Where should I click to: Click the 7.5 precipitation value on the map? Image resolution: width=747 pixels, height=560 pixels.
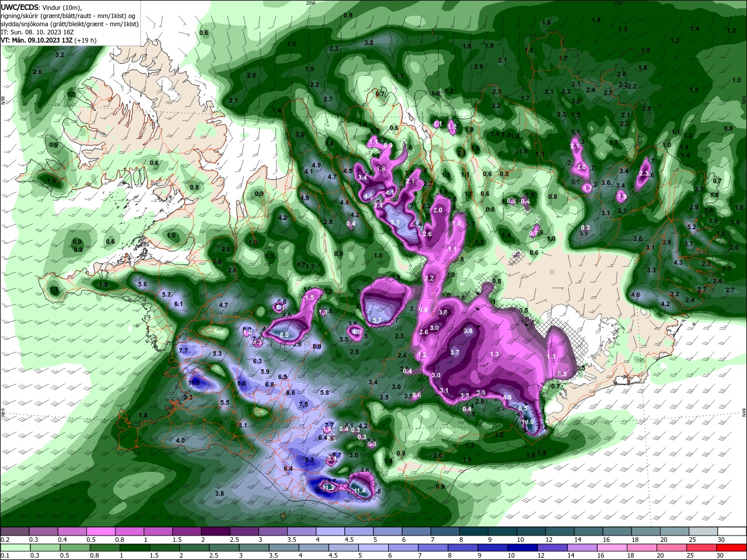(303, 404)
